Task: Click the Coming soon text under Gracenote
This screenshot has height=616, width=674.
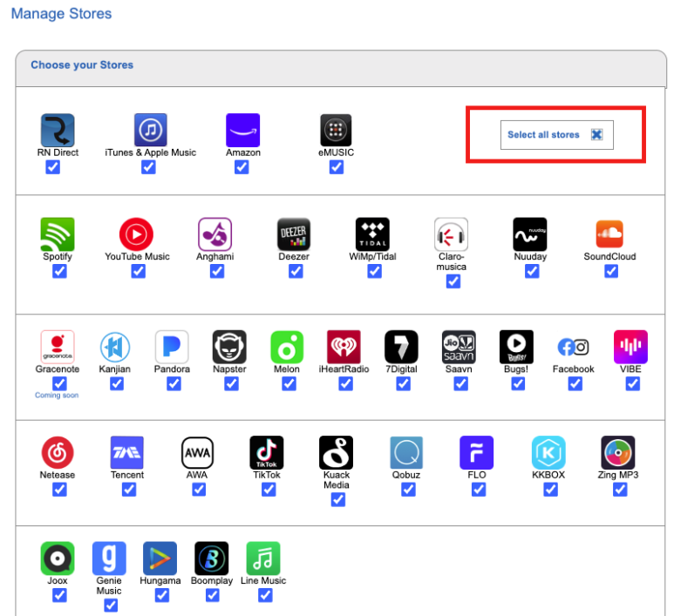Action: coord(57,396)
